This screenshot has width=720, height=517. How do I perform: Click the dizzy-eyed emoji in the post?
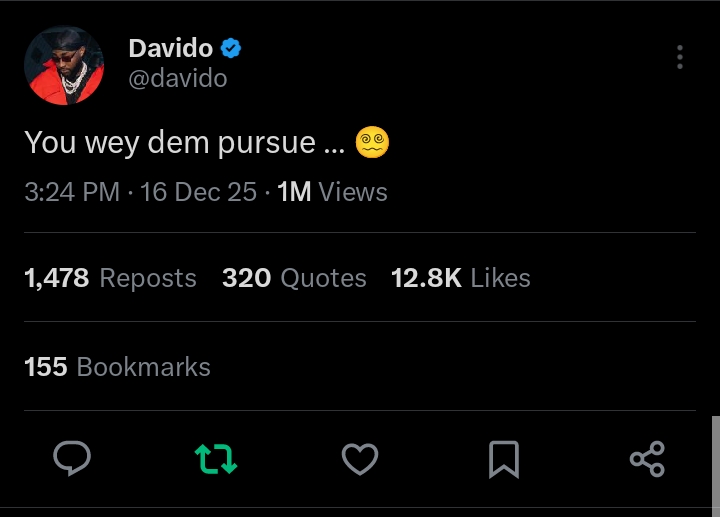click(x=372, y=142)
